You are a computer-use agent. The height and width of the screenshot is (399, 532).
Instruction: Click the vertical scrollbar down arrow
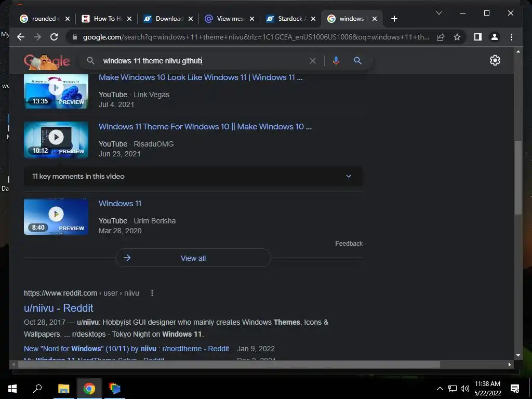pyautogui.click(x=518, y=355)
